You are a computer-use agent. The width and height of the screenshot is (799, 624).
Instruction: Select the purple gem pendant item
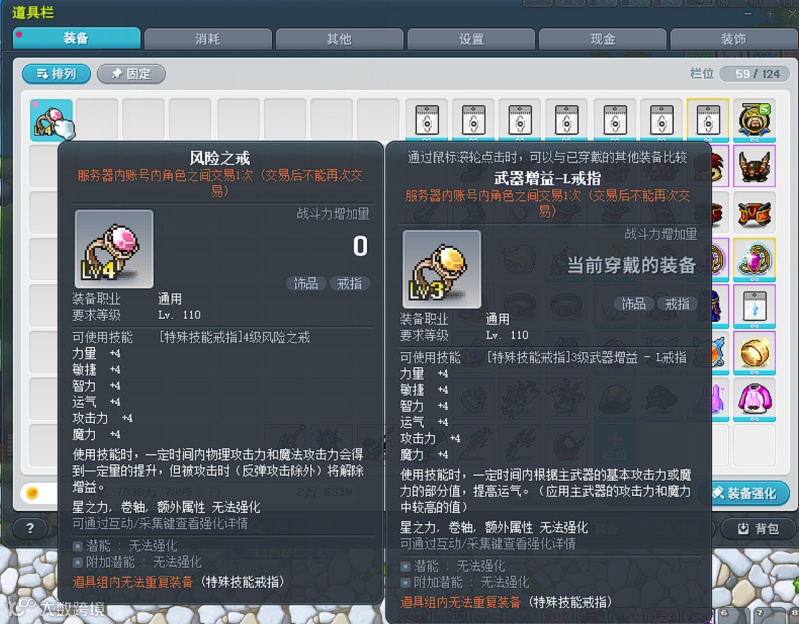(754, 259)
